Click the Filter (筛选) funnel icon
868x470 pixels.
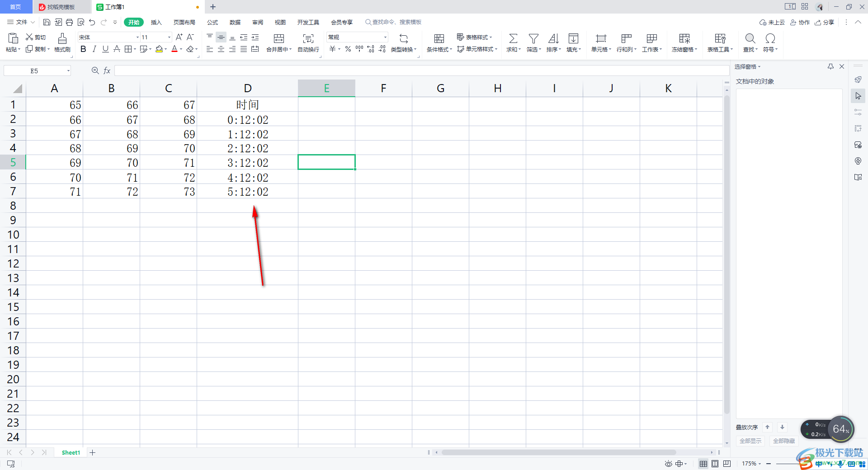[533, 38]
